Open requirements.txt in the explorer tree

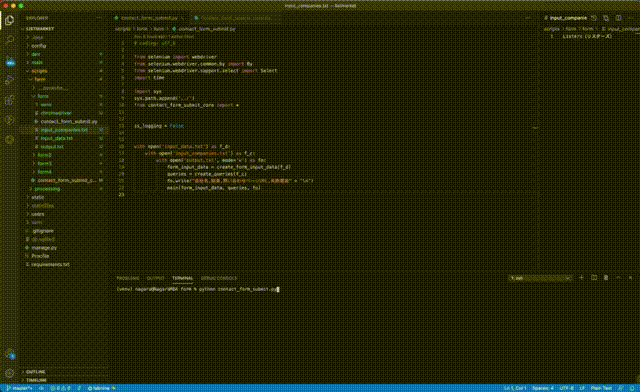[x=50, y=265]
